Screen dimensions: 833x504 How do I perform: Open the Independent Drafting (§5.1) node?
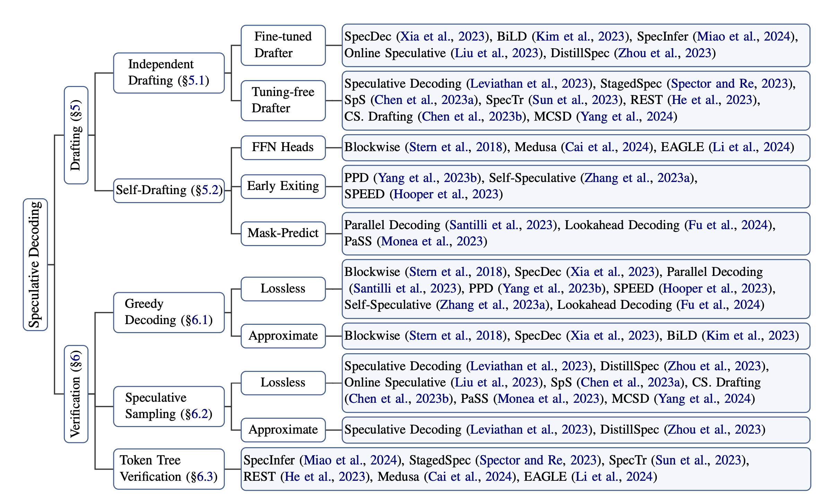[169, 73]
